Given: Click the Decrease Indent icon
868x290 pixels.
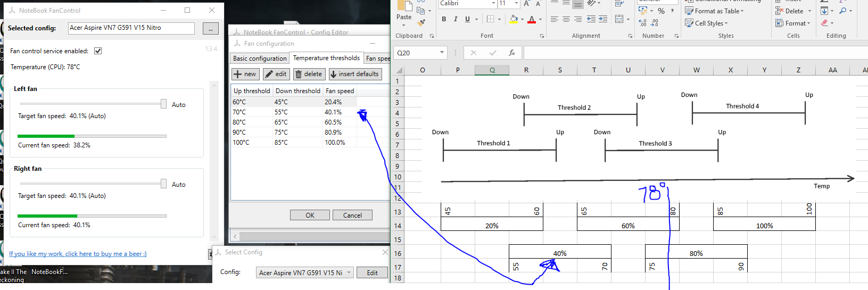Looking at the screenshot, I should (591, 19).
